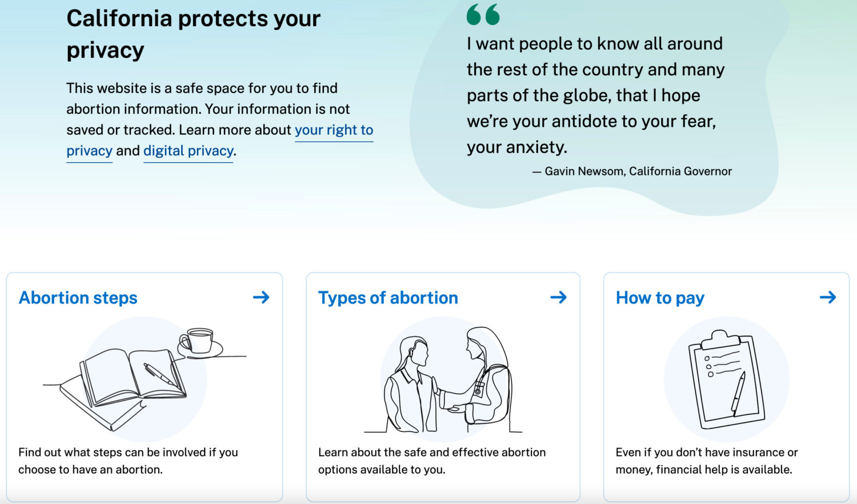Click the green quotation mark icon
Image resolution: width=857 pixels, height=504 pixels.
[x=483, y=14]
